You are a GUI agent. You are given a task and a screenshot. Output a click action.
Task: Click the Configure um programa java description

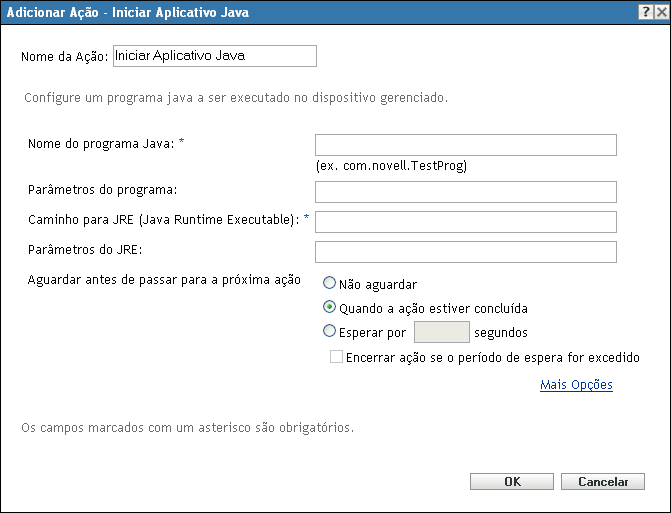click(x=234, y=98)
